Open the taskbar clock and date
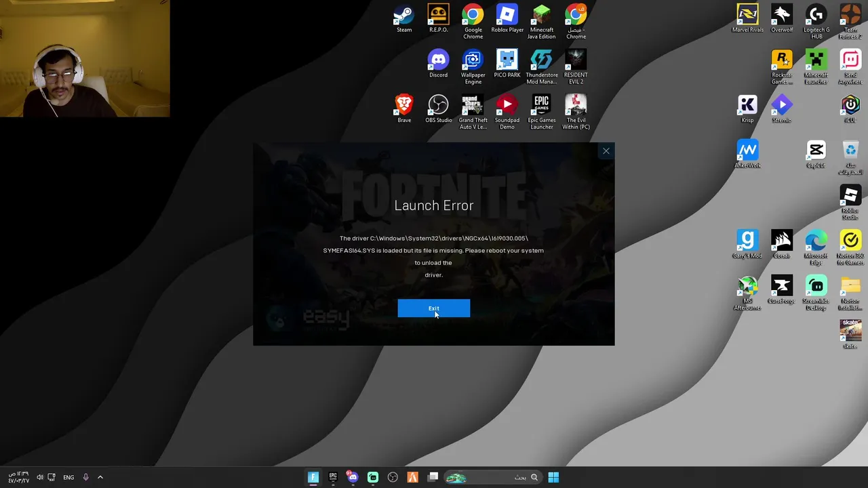The width and height of the screenshot is (868, 488). (x=18, y=477)
